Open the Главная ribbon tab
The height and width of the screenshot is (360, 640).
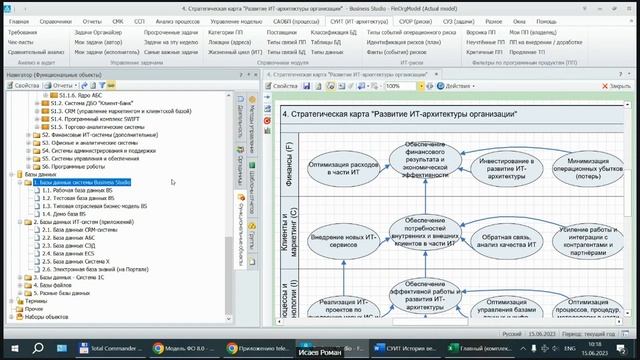19,22
